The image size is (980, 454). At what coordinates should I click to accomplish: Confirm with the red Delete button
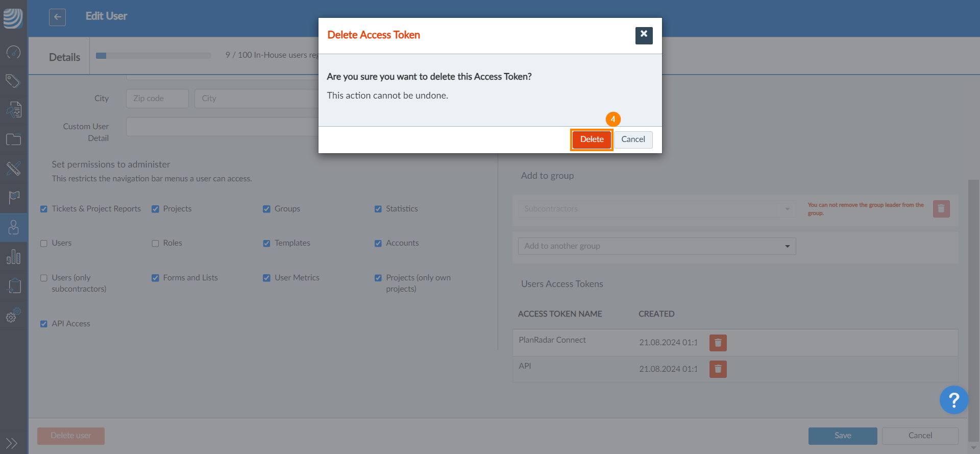click(x=592, y=139)
